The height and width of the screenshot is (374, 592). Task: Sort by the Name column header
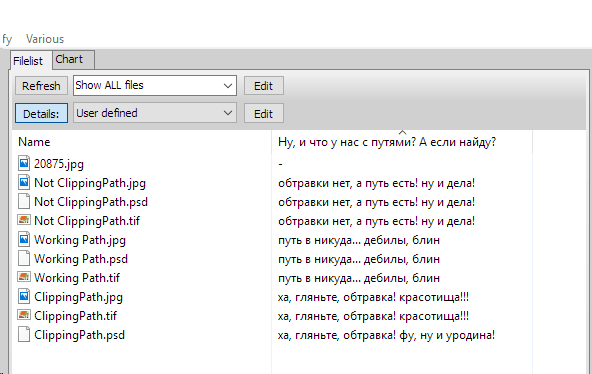tap(142, 142)
